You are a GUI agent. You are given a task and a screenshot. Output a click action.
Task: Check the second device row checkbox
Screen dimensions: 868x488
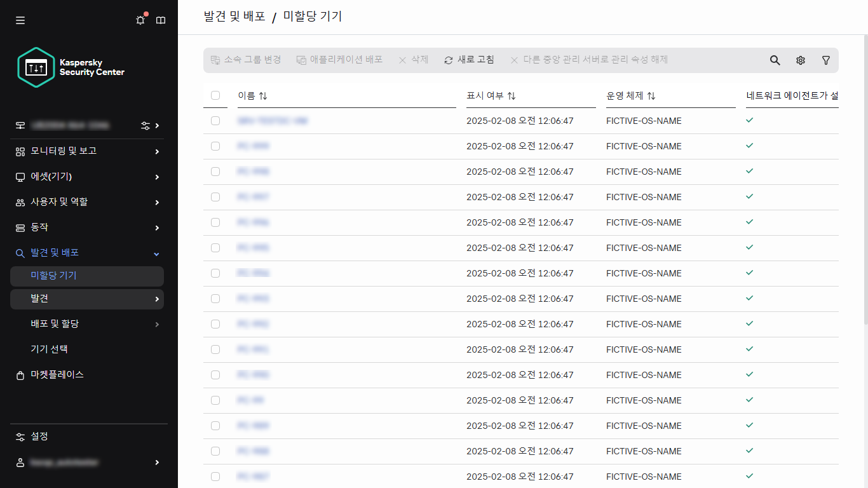point(215,146)
